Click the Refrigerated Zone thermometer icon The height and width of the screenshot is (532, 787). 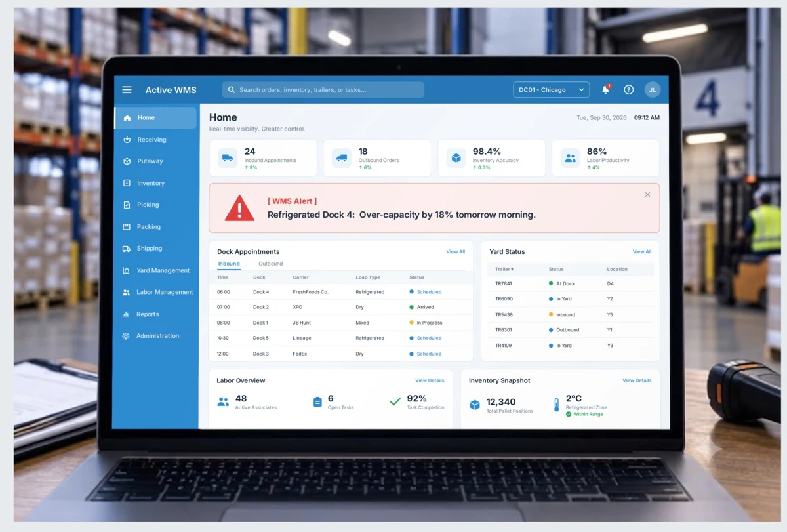[556, 405]
